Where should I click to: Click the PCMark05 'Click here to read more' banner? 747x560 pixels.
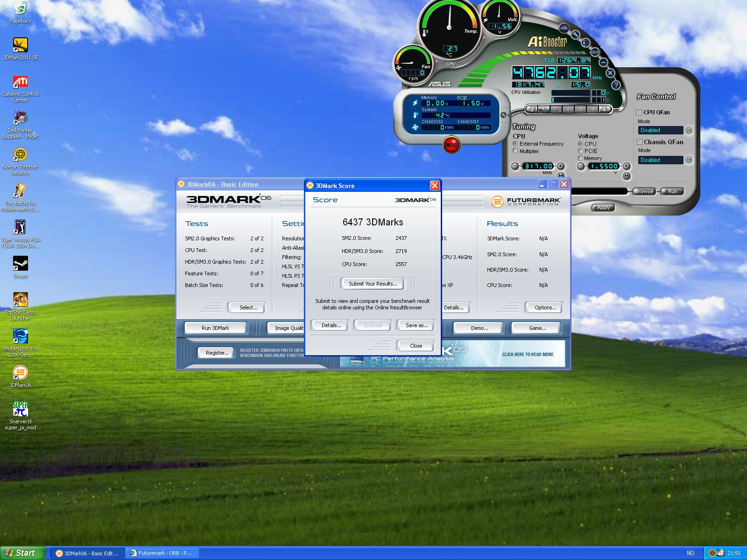(528, 354)
